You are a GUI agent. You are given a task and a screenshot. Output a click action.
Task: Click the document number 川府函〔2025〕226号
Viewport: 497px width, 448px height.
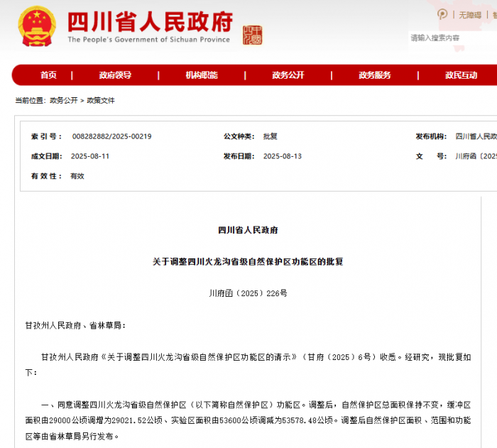click(x=248, y=293)
